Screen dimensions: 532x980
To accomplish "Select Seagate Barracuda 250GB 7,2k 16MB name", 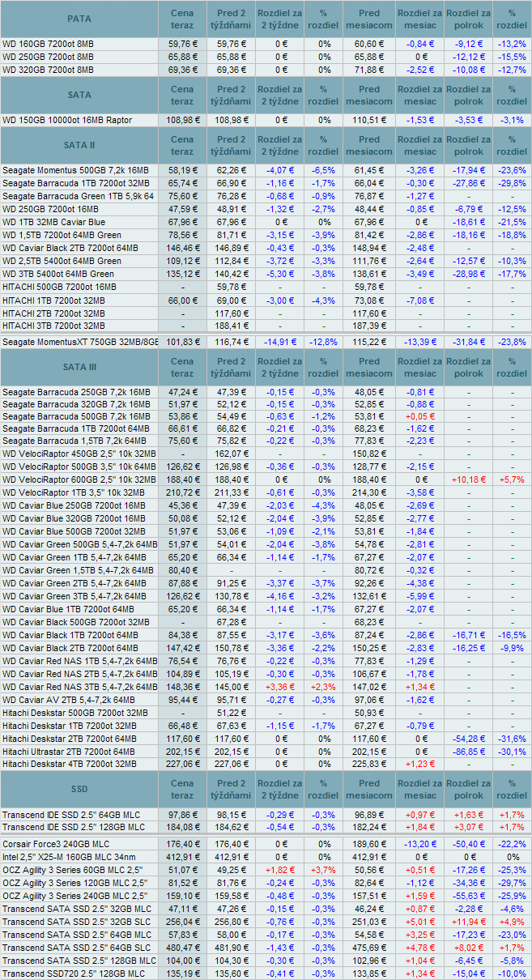I will pyautogui.click(x=76, y=392).
